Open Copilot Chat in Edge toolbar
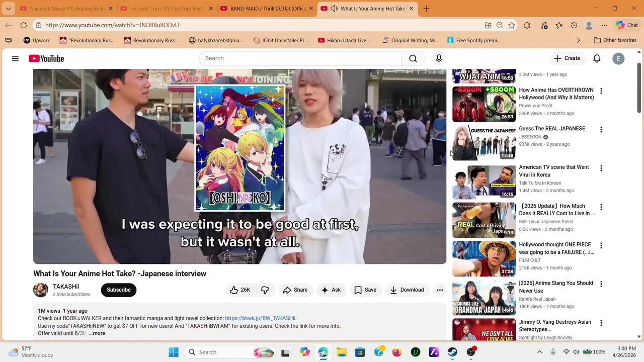Viewport: 644px width, 362px height. pyautogui.click(x=626, y=25)
